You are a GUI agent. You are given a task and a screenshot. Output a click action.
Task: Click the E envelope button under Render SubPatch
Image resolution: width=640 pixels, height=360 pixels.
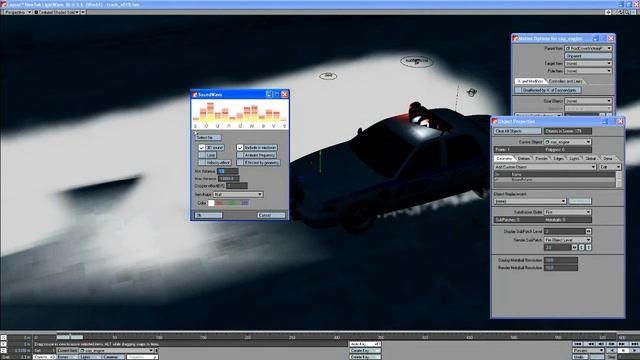[582, 247]
